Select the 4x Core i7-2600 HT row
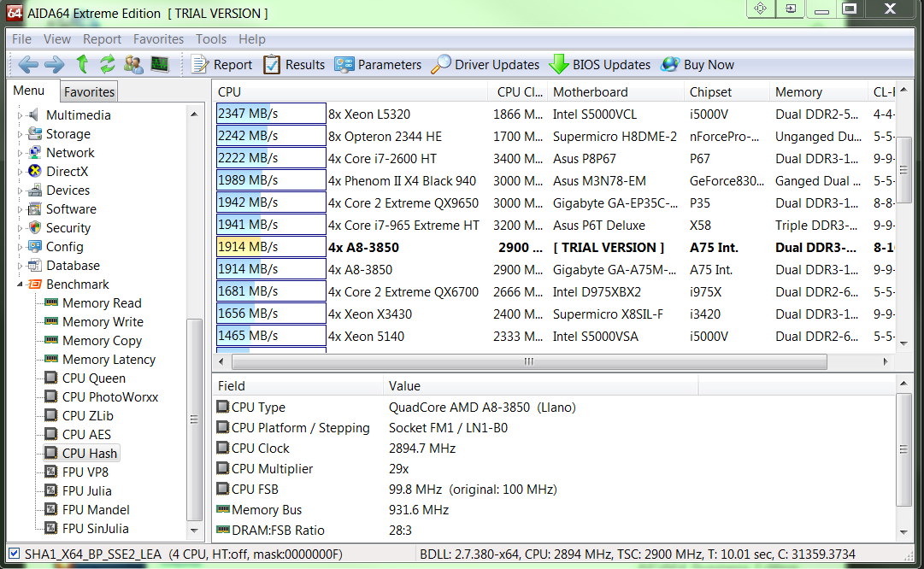Screen dimensions: 924x569 tap(554, 158)
